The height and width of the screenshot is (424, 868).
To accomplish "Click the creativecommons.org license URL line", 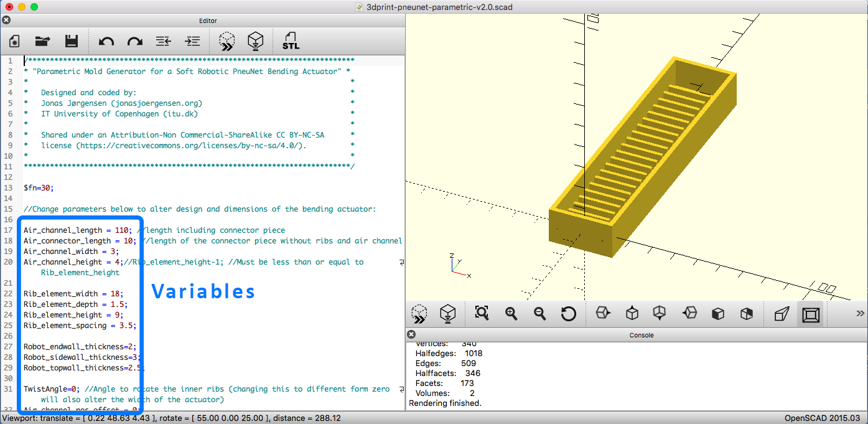I will point(174,145).
